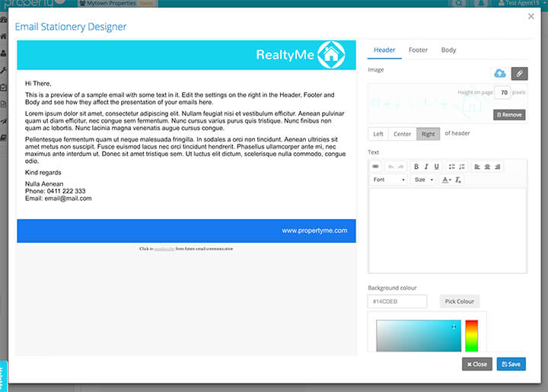Image resolution: width=548 pixels, height=392 pixels.
Task: Click the Mytown Properties portfolio label
Action: (x=111, y=3)
